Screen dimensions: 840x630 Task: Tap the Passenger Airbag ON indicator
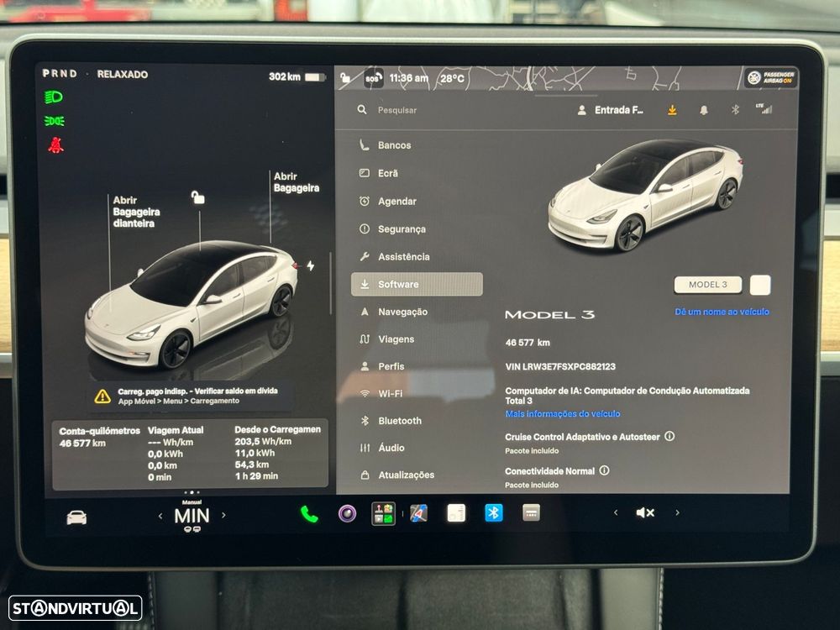click(770, 77)
